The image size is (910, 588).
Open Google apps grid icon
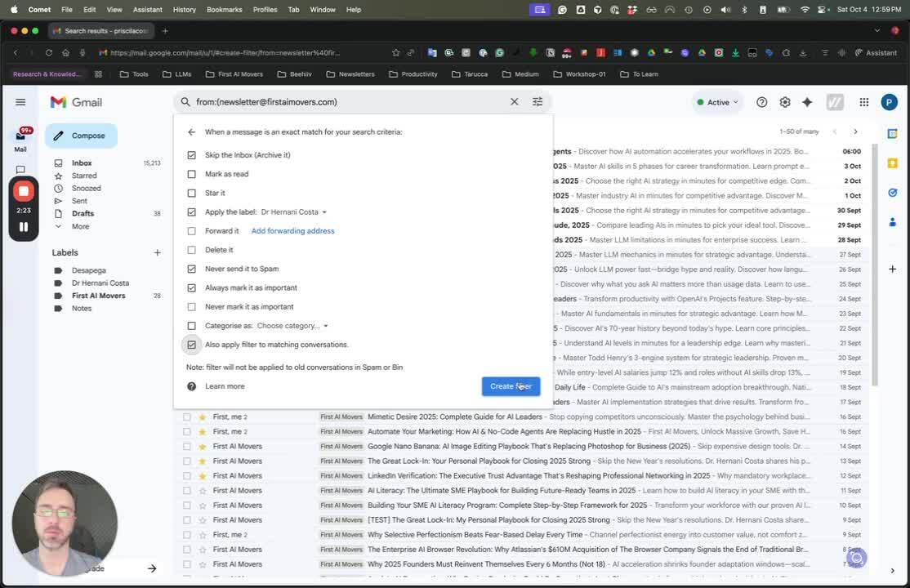(x=863, y=102)
